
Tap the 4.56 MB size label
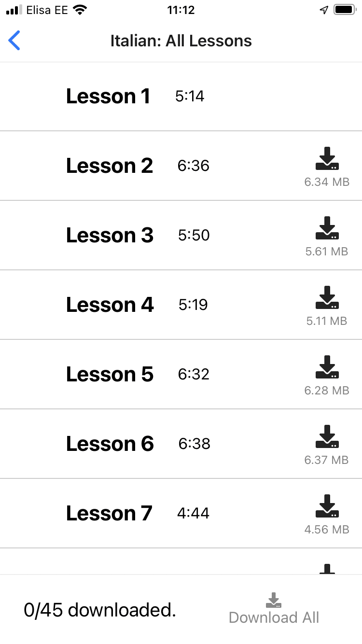327,530
